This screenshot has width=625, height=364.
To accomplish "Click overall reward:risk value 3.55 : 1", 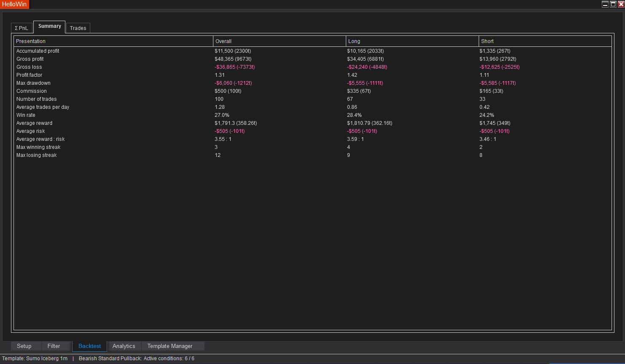I will tap(223, 139).
